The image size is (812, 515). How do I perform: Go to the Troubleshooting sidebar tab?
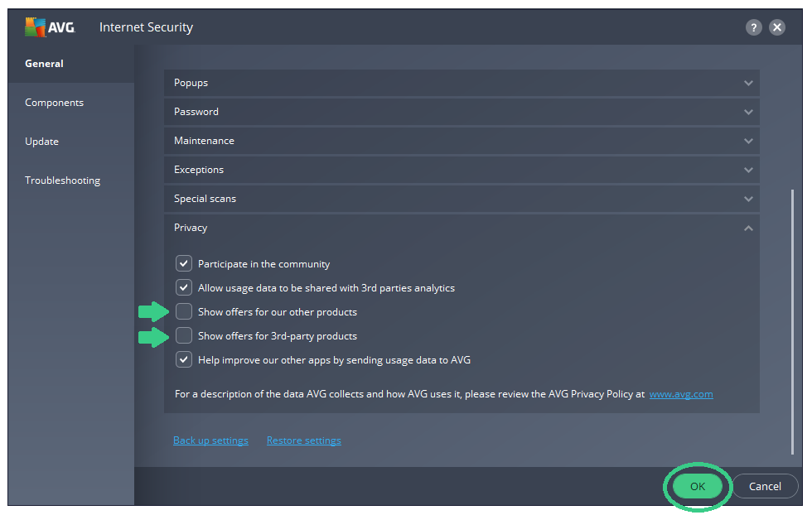click(71, 180)
